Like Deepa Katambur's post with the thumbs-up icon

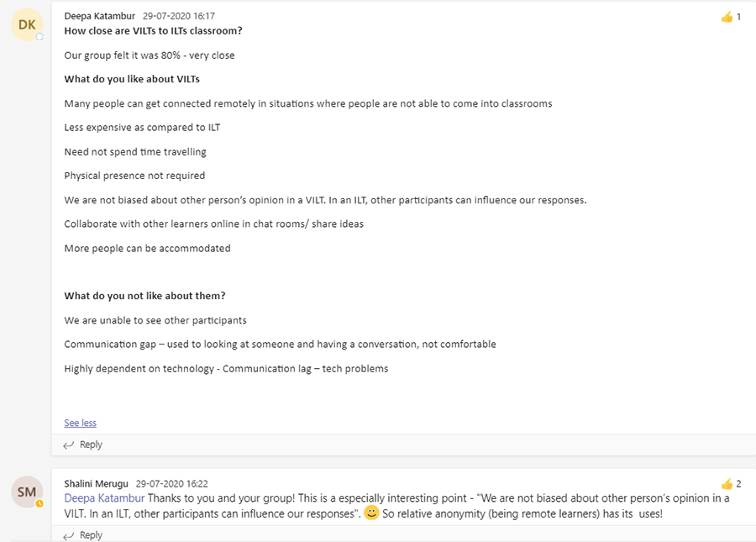coord(726,16)
